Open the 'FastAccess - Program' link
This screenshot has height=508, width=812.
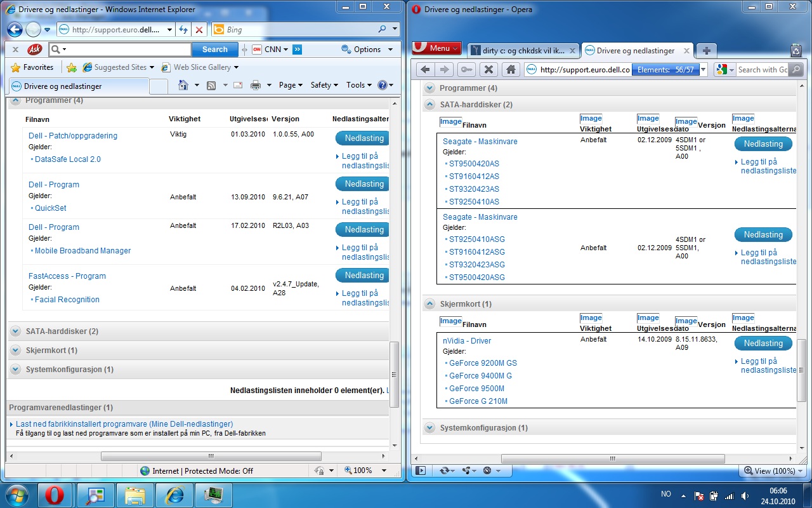click(67, 276)
